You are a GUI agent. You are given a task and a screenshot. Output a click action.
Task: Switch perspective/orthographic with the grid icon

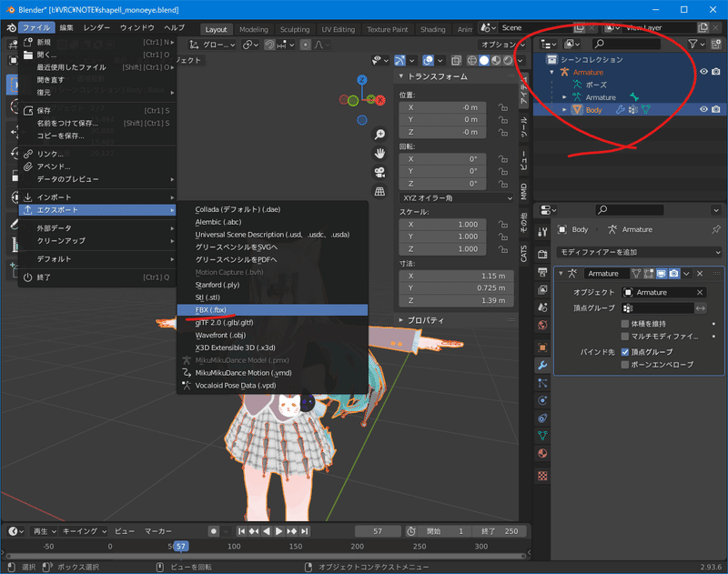click(379, 191)
